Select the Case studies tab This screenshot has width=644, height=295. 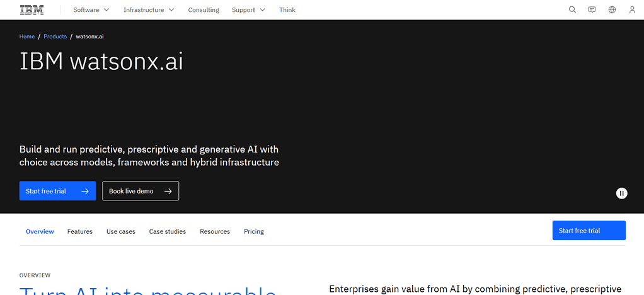pyautogui.click(x=168, y=232)
